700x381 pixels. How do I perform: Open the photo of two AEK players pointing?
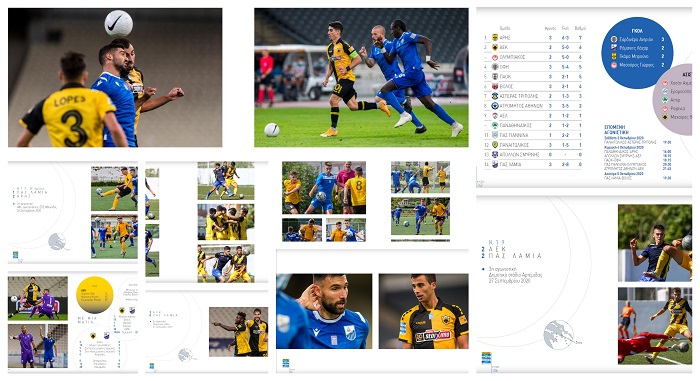tap(238, 332)
